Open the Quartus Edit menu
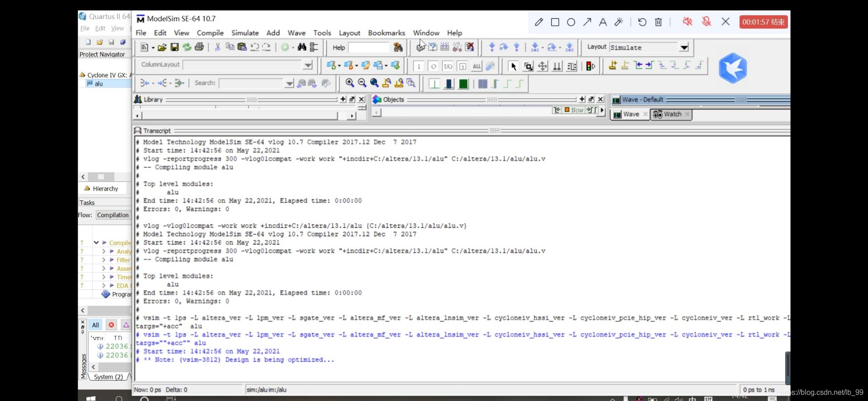868x401 pixels. (x=100, y=28)
